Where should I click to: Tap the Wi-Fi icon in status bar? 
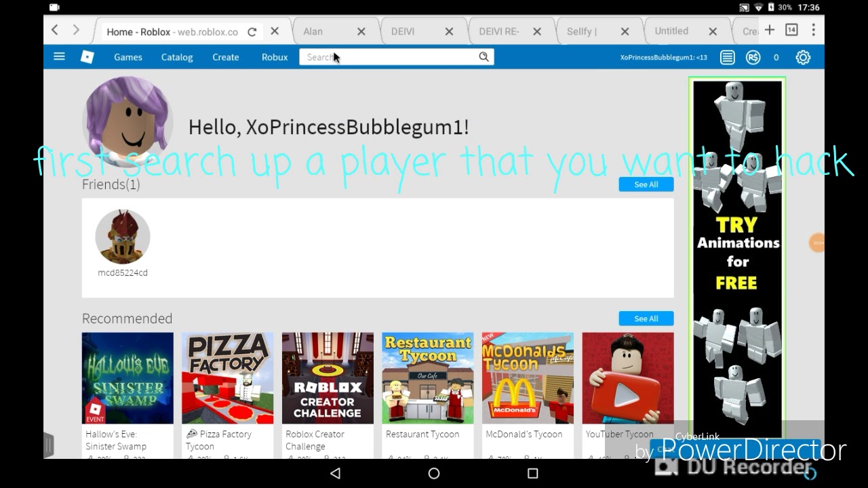tap(758, 7)
